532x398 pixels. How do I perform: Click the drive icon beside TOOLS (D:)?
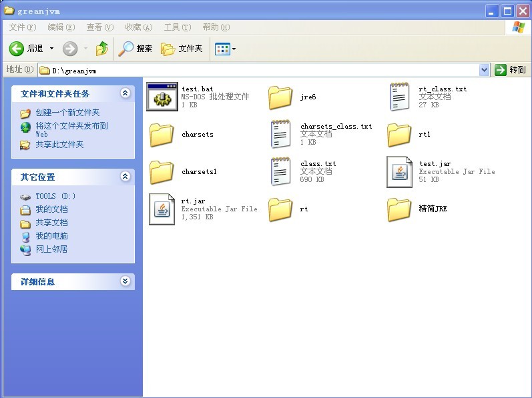coord(25,197)
